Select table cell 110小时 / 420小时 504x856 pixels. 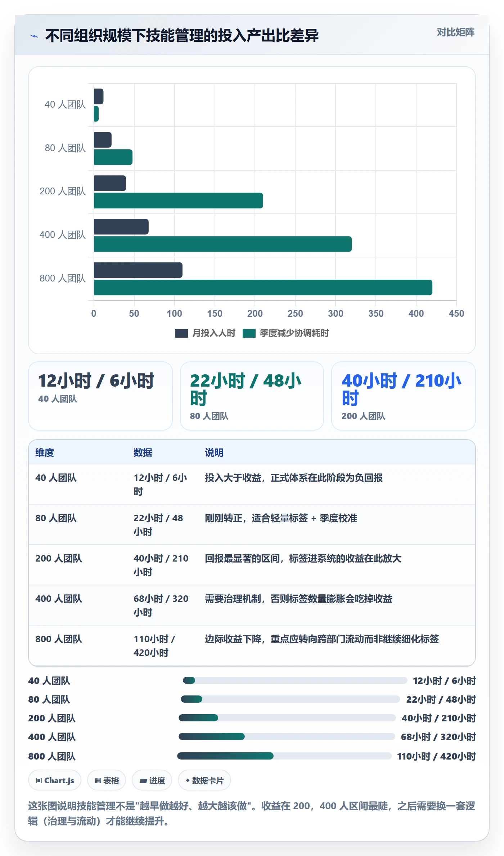[x=154, y=646]
